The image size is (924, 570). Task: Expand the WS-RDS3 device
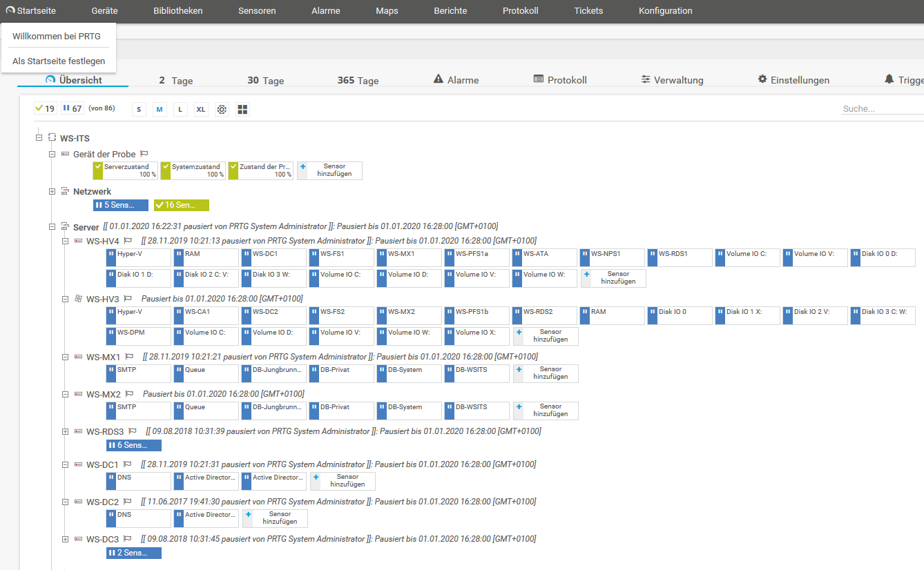pyautogui.click(x=65, y=431)
